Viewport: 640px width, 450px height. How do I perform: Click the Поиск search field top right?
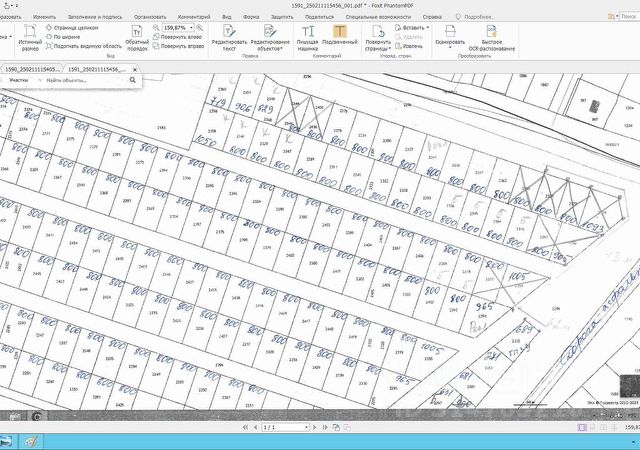click(x=630, y=16)
